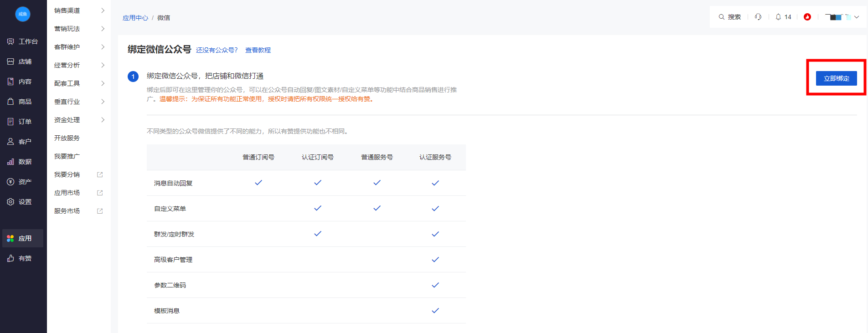Open the 查看教程 tutorial link
The height and width of the screenshot is (333, 868).
[258, 50]
